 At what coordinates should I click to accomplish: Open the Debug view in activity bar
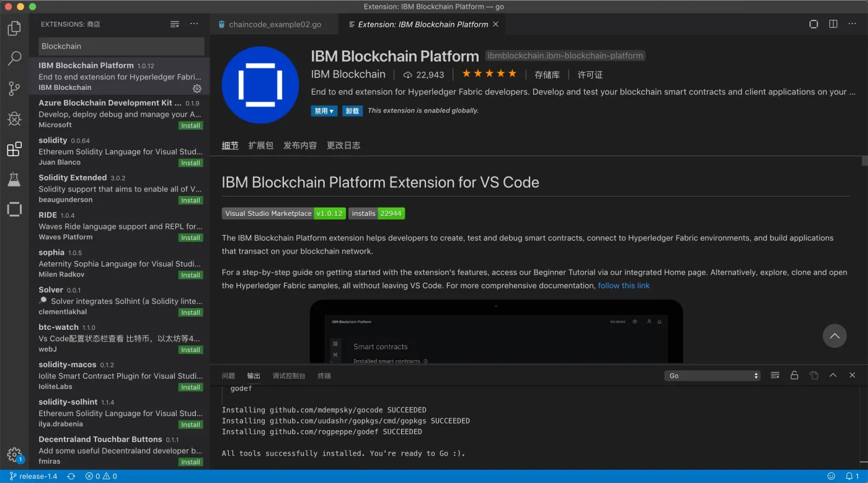[14, 119]
